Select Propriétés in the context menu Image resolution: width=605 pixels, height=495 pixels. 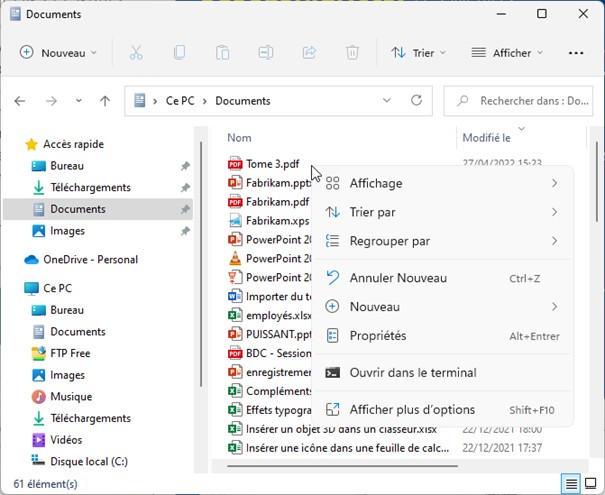(x=378, y=336)
